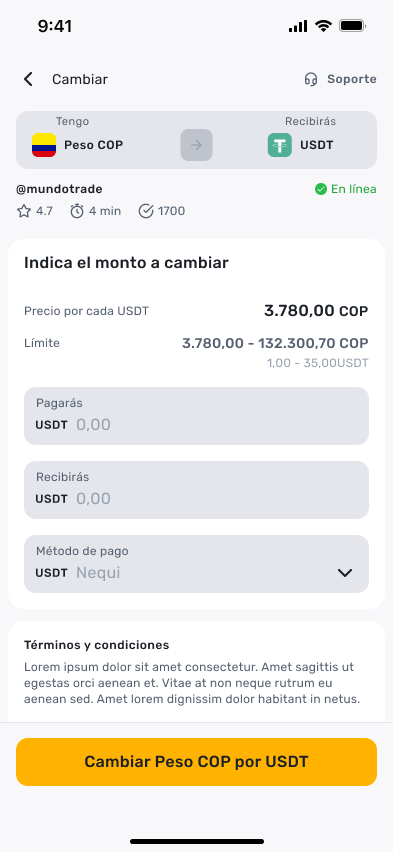Tap the Soporte text link
This screenshot has width=393, height=852.
[x=352, y=79]
